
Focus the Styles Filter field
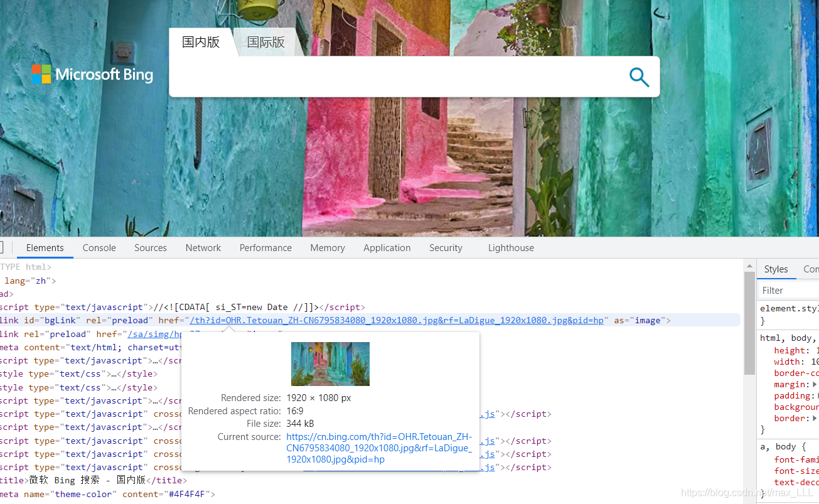pos(789,291)
